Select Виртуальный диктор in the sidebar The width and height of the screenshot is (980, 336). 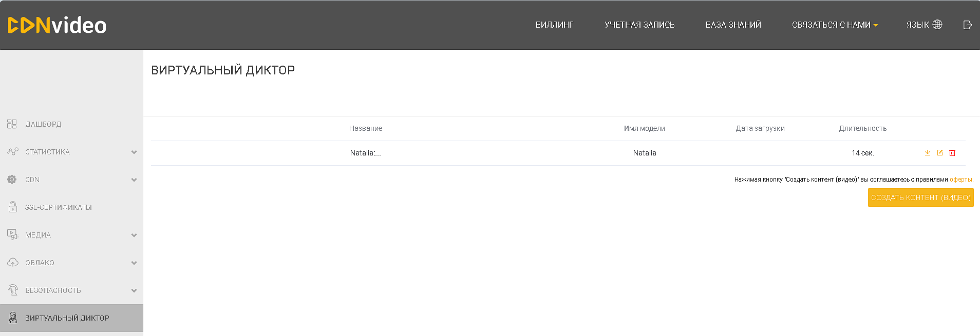67,318
